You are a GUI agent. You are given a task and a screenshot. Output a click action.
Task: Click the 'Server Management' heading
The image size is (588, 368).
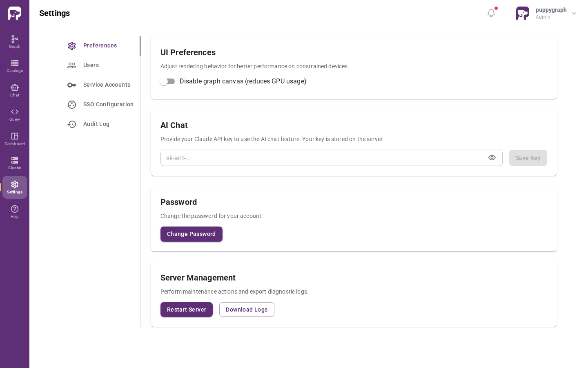coord(198,278)
